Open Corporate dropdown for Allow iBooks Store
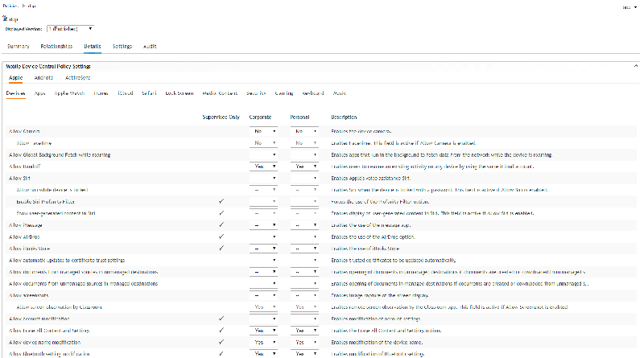Screen dimensions: 644x358 click(263, 249)
